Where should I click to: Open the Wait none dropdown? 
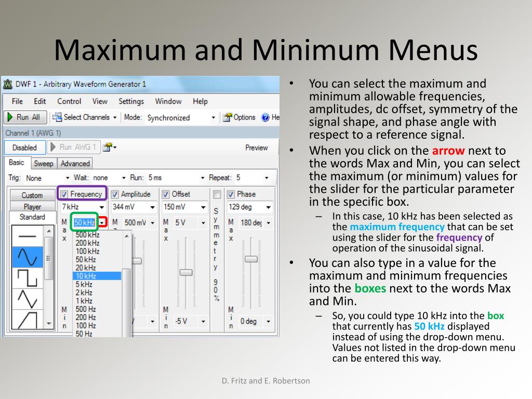124,178
